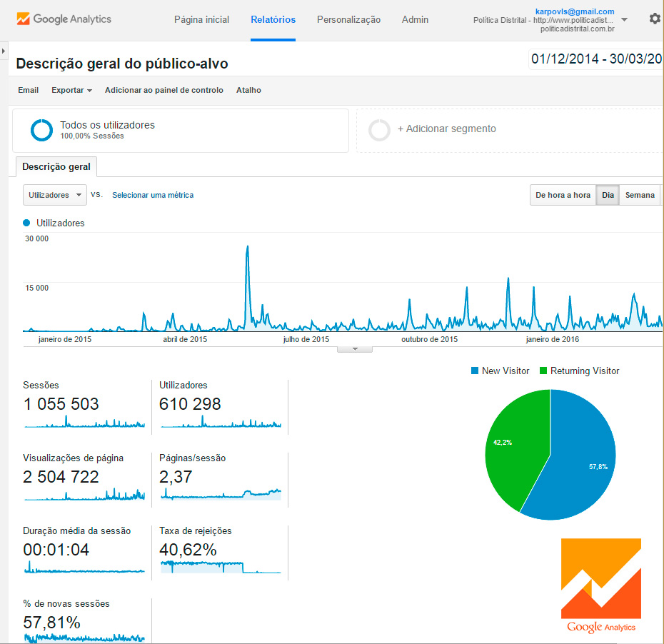Expand the account selector dropdown arrow
The width and height of the screenshot is (664, 644).
(x=625, y=20)
